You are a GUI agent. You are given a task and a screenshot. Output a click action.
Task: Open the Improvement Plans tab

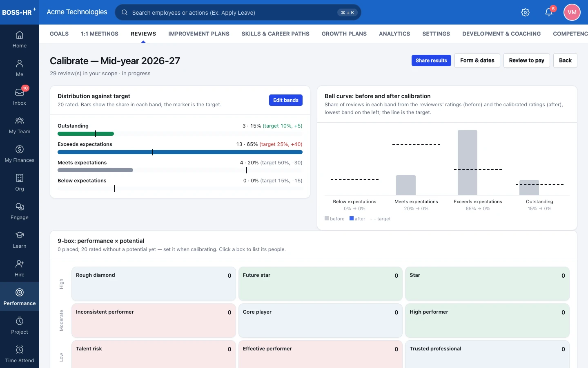[199, 34]
